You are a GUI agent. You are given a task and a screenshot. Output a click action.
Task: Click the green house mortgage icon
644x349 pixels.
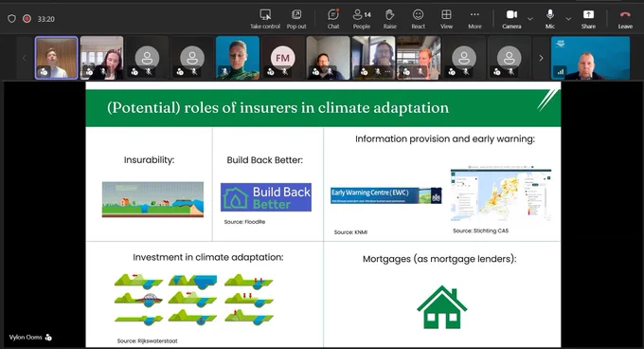point(442,307)
